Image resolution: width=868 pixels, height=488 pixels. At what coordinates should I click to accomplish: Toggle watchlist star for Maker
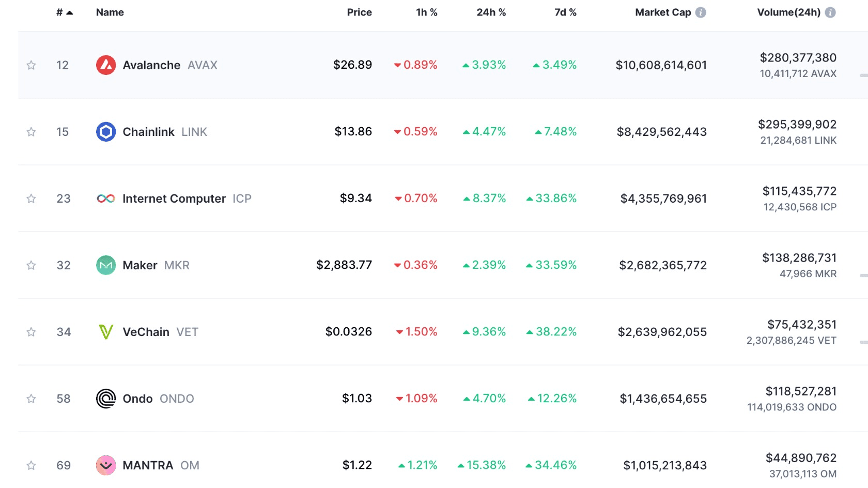[x=31, y=265]
